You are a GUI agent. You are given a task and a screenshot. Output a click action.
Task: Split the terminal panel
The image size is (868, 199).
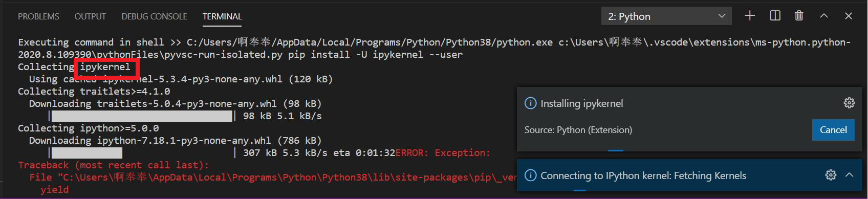pyautogui.click(x=775, y=16)
